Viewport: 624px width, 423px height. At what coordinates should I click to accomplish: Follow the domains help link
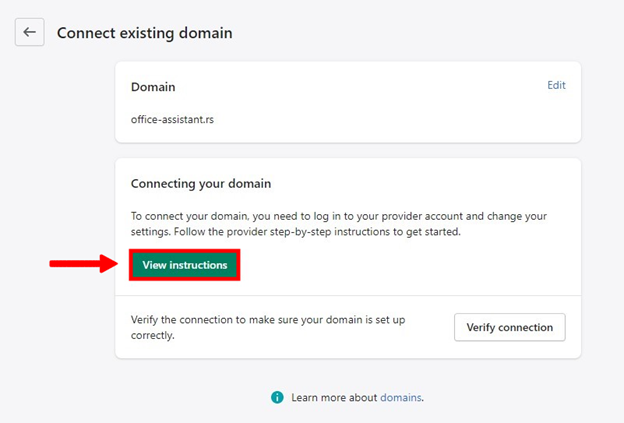click(400, 398)
